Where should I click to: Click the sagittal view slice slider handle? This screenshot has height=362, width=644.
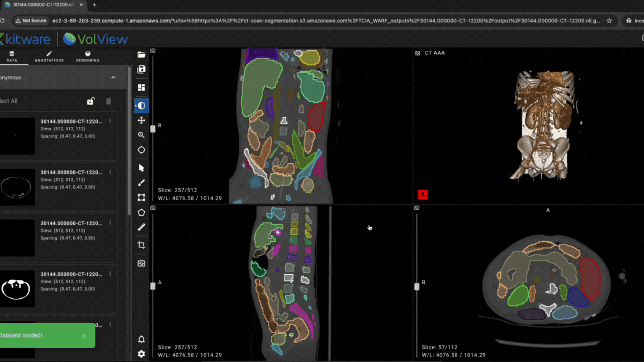pyautogui.click(x=153, y=286)
